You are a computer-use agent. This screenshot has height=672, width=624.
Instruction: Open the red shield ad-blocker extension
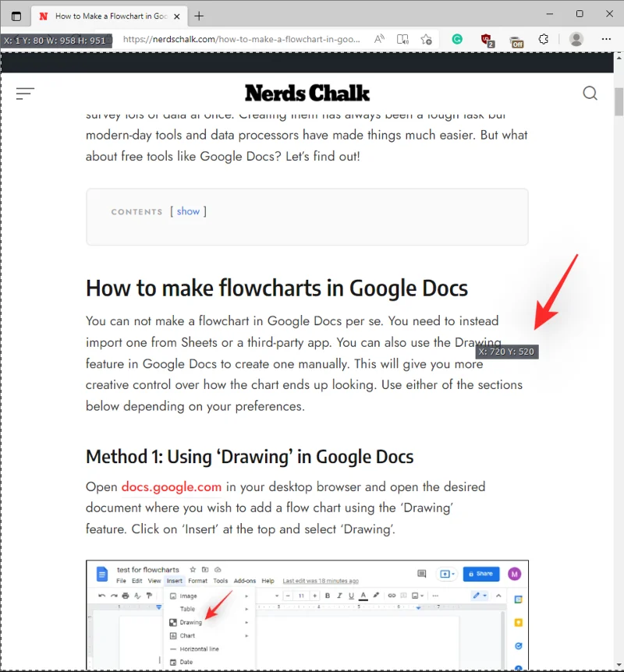click(487, 39)
